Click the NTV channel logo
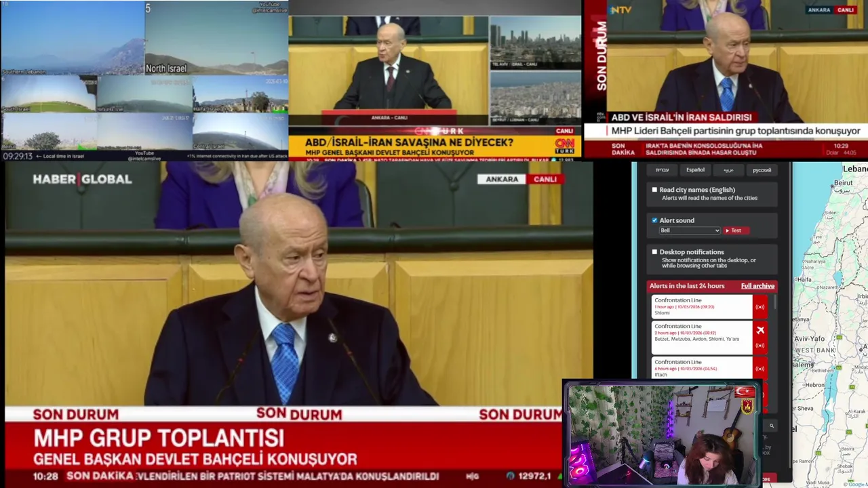This screenshot has width=868, height=488. pos(620,9)
